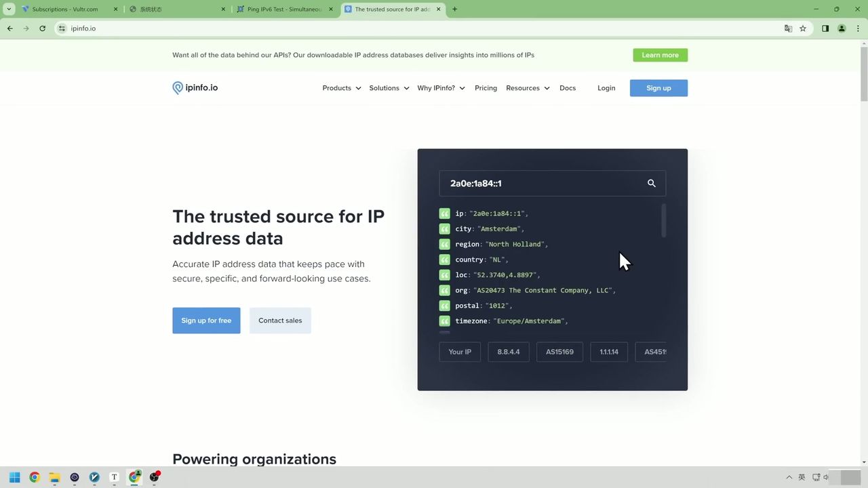Open Chrome's three-dot menu
Image resolution: width=868 pixels, height=488 pixels.
857,28
